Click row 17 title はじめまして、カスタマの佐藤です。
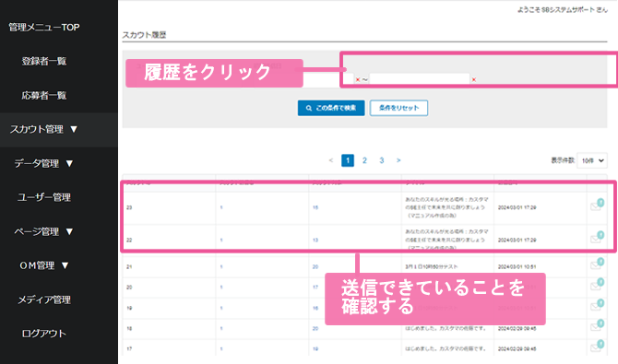The height and width of the screenshot is (364, 618). (446, 349)
